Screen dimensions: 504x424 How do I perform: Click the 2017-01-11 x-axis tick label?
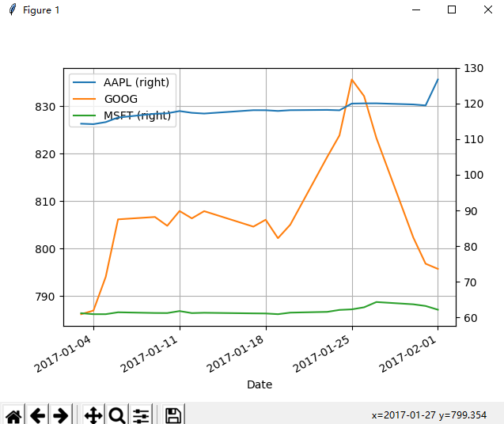click(150, 354)
